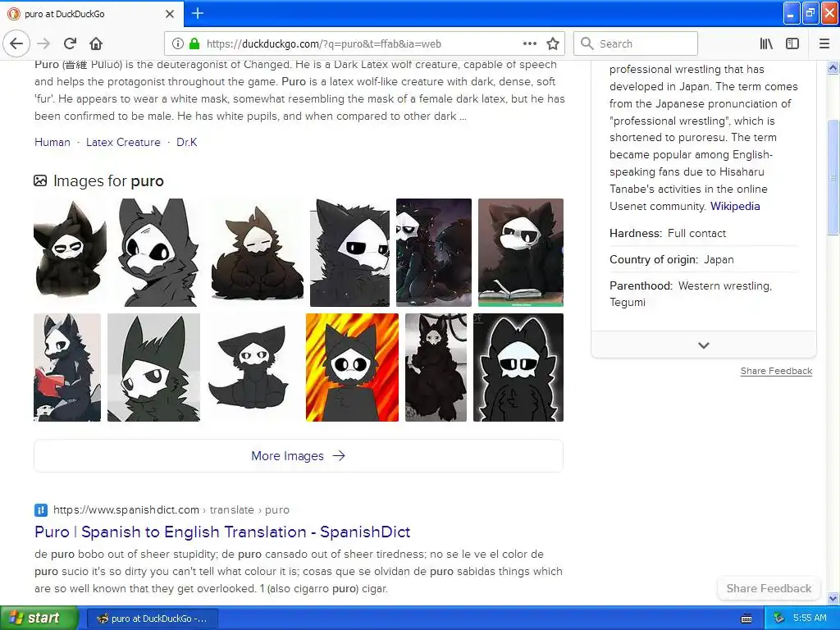
Task: Click the forward navigation arrow
Action: click(44, 43)
